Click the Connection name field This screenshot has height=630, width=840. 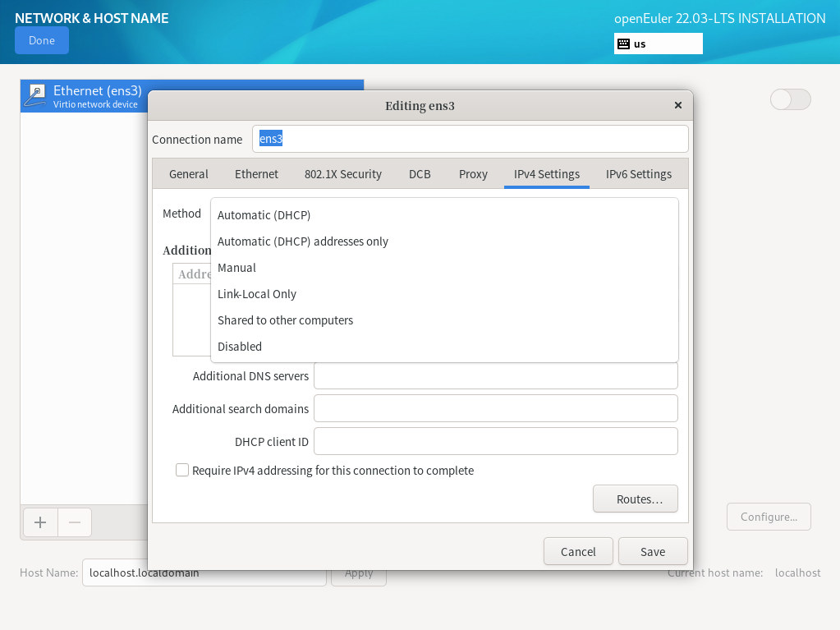point(470,139)
